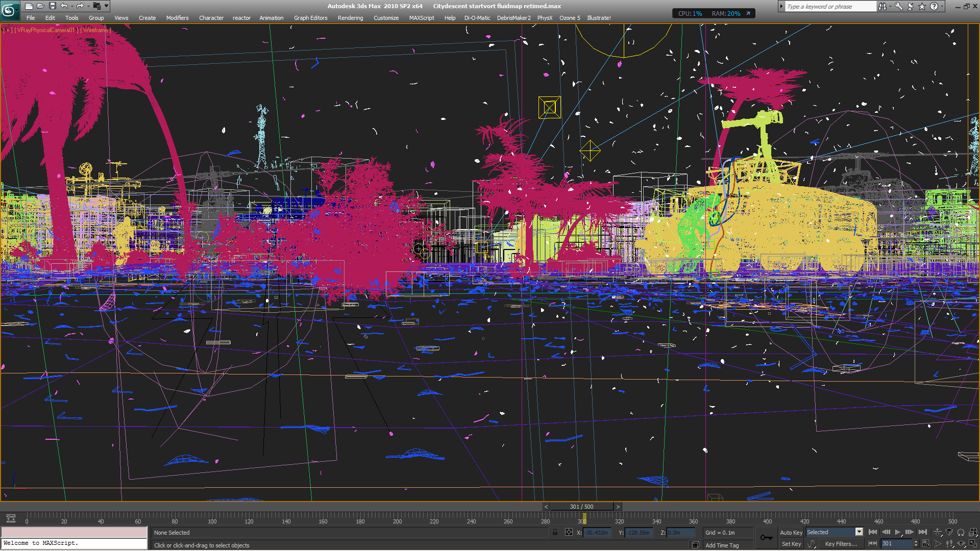Toggle the Selection Lock padlock
This screenshot has height=551, width=980.
555,533
